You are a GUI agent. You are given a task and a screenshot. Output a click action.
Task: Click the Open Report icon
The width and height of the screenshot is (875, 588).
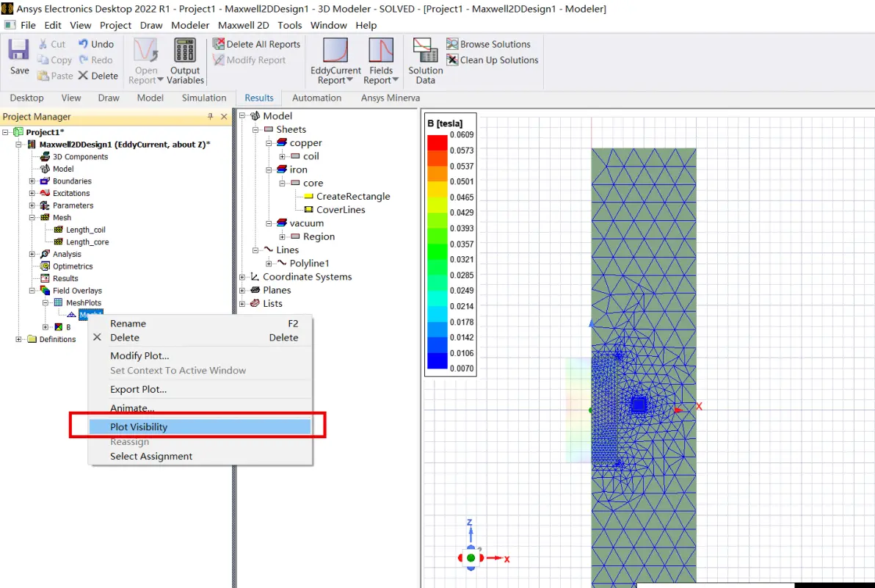145,50
